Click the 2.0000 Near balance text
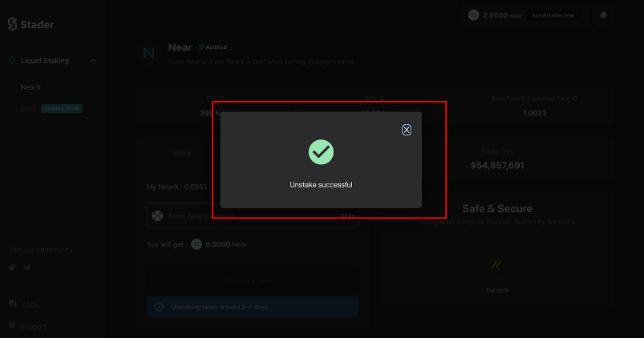644x338 pixels. (x=502, y=15)
